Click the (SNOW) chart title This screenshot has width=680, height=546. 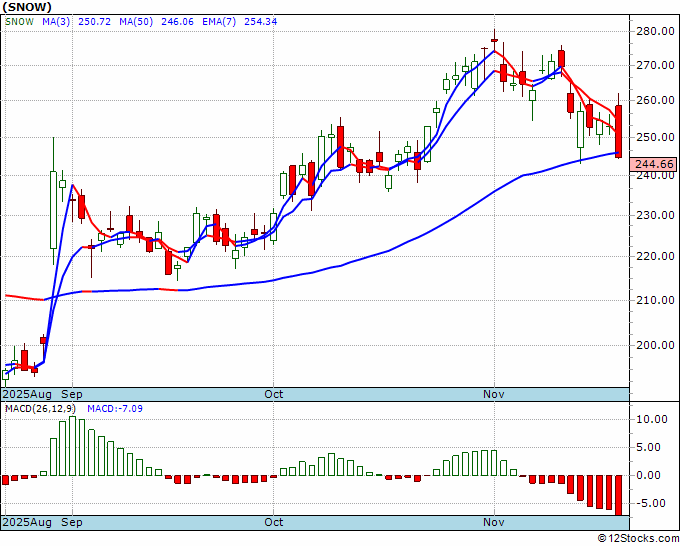pos(27,7)
